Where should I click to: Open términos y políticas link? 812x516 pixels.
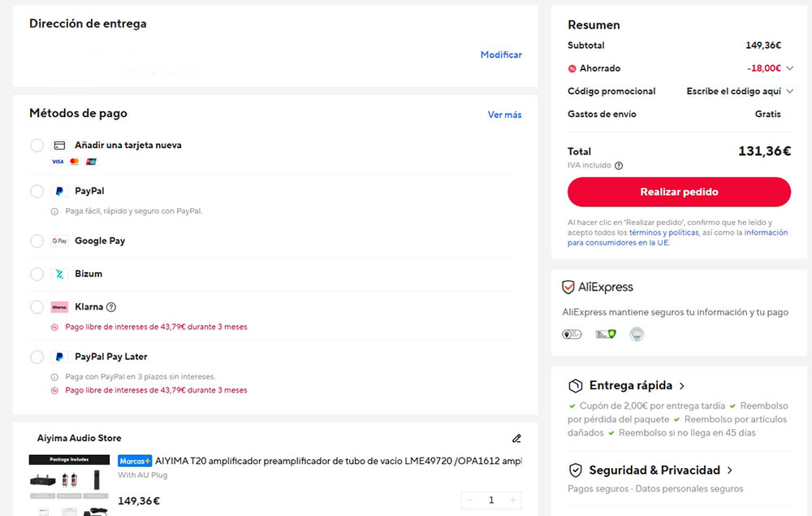pos(664,232)
